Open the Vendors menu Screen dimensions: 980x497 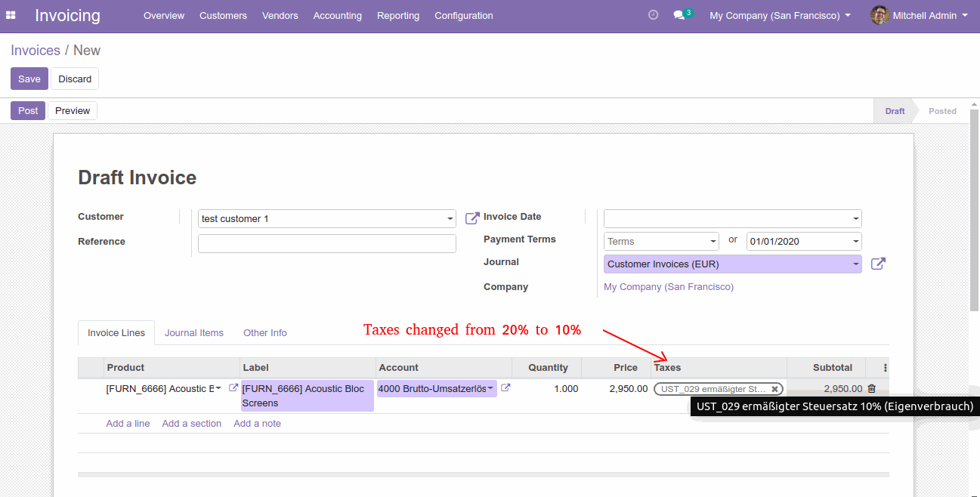coord(280,15)
